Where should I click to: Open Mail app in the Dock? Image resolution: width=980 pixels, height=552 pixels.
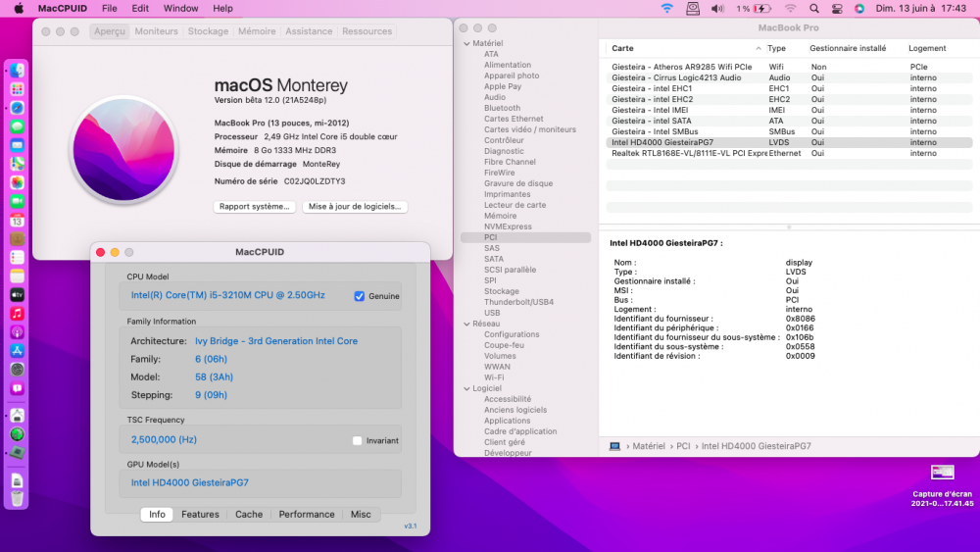[x=17, y=145]
